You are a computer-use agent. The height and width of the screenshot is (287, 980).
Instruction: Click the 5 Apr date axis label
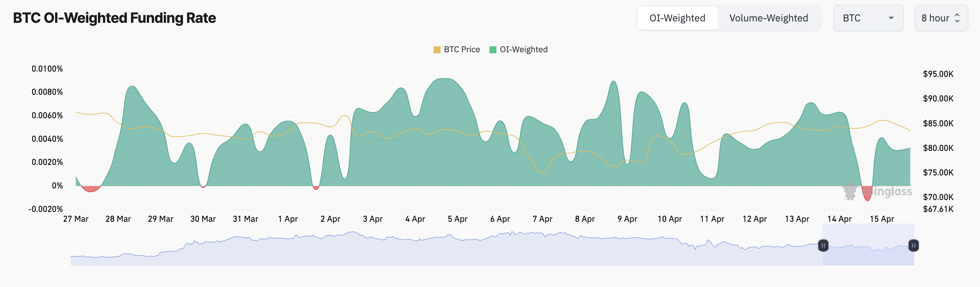(457, 219)
